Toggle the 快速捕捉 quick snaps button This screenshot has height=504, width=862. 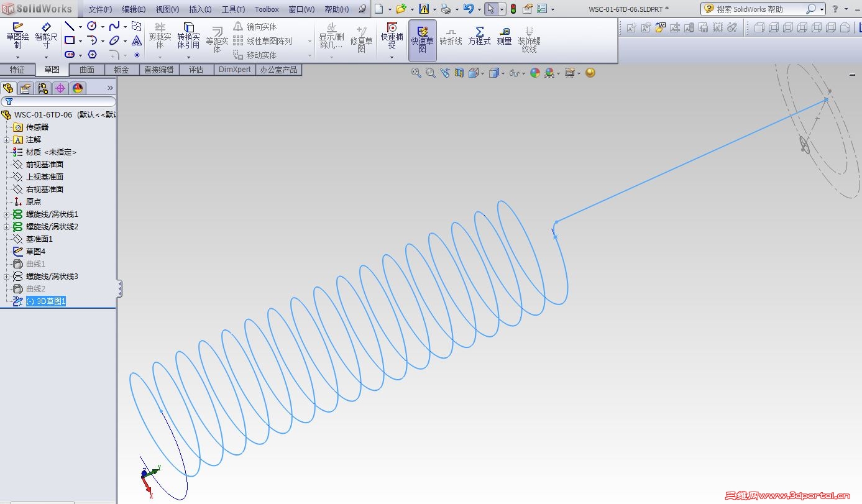click(392, 37)
